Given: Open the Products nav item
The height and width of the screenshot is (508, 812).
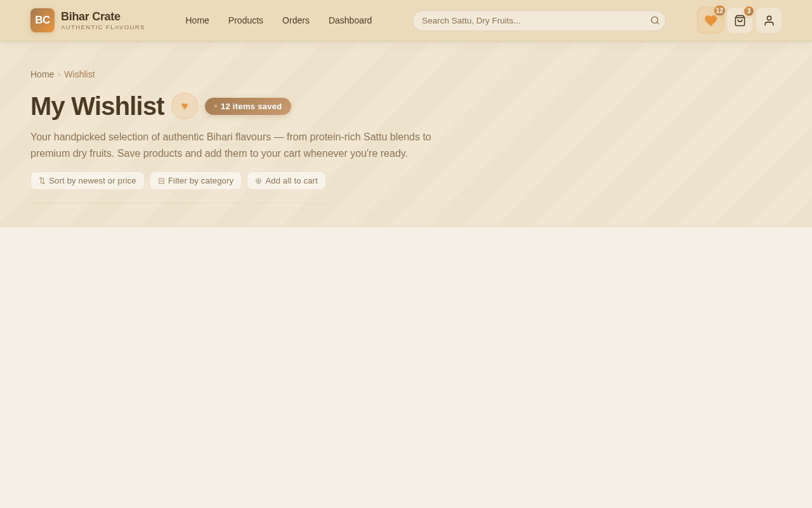Looking at the screenshot, I should point(246,20).
